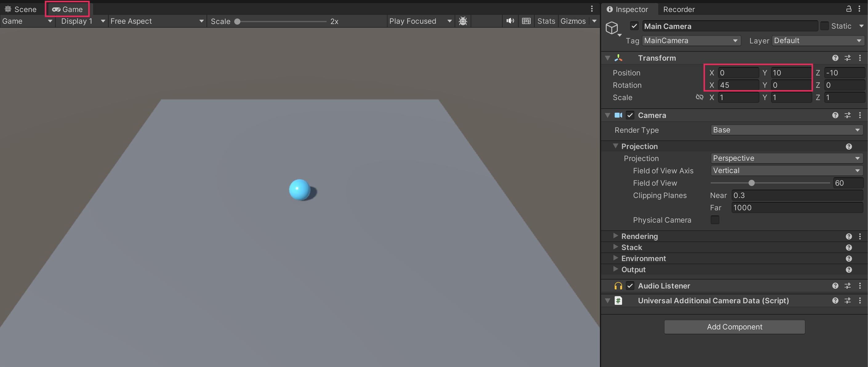The image size is (868, 367).
Task: Switch to the Recorder tab
Action: (679, 9)
